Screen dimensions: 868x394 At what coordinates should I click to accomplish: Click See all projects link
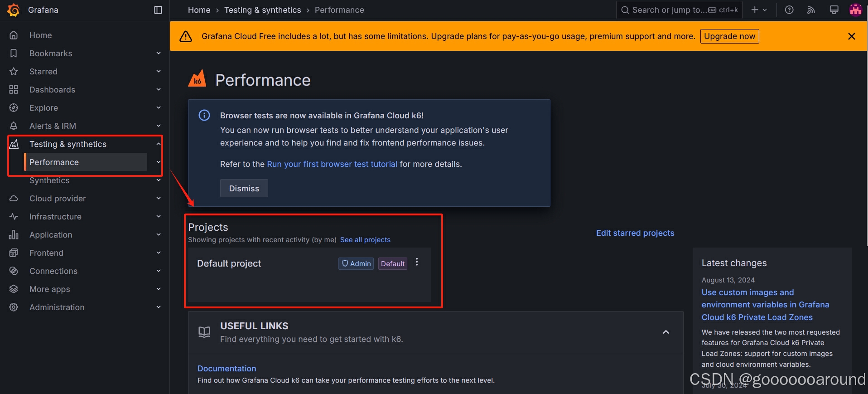(x=365, y=240)
